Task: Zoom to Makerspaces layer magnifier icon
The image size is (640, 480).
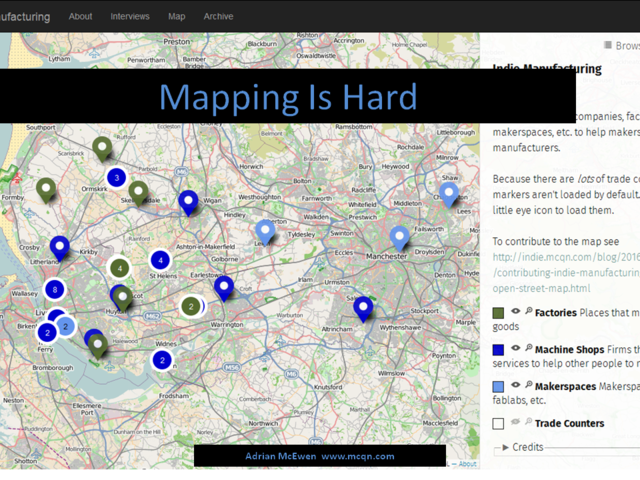Action: pyautogui.click(x=529, y=384)
